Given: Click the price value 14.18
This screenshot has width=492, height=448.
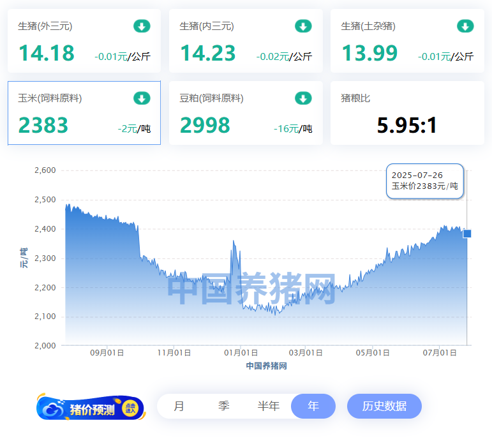Looking at the screenshot, I should (47, 53).
